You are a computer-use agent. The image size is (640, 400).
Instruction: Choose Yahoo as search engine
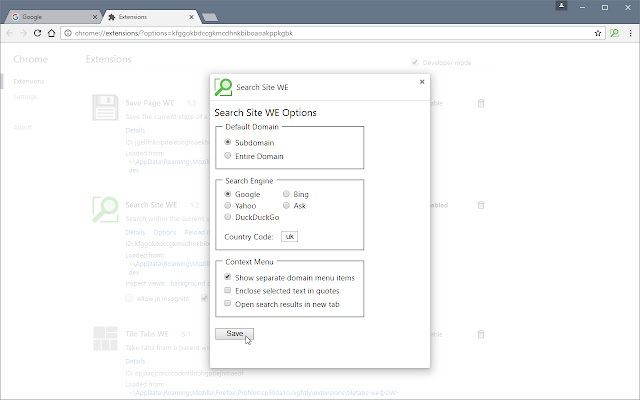pyautogui.click(x=228, y=205)
